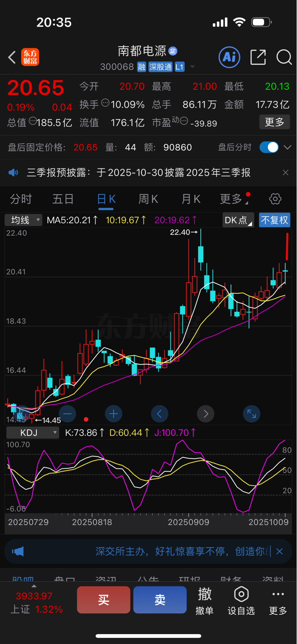Expand the stock code dropdown arrow
This screenshot has height=644, width=297.
click(x=192, y=67)
